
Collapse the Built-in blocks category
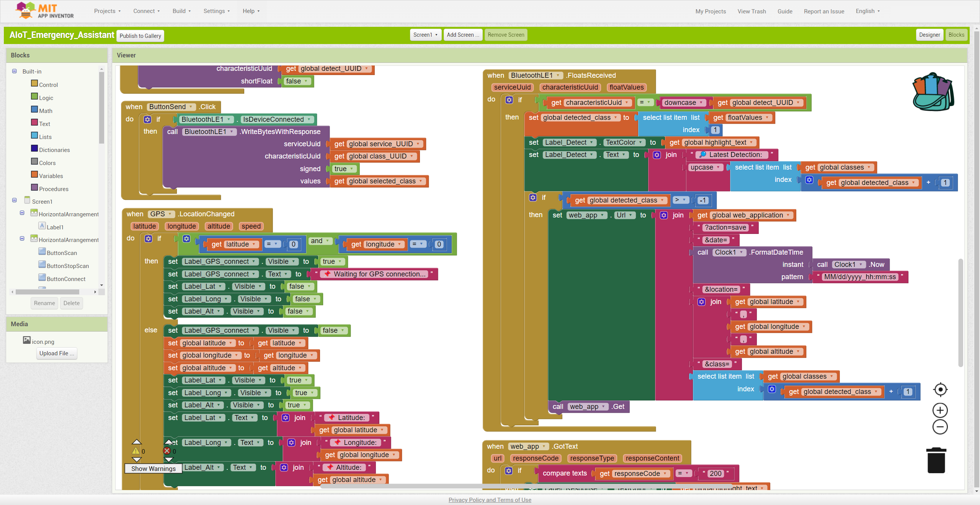(x=14, y=71)
